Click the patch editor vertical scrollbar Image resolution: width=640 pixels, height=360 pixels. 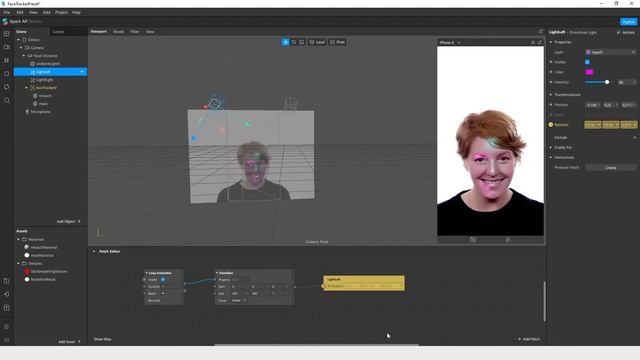(x=544, y=301)
